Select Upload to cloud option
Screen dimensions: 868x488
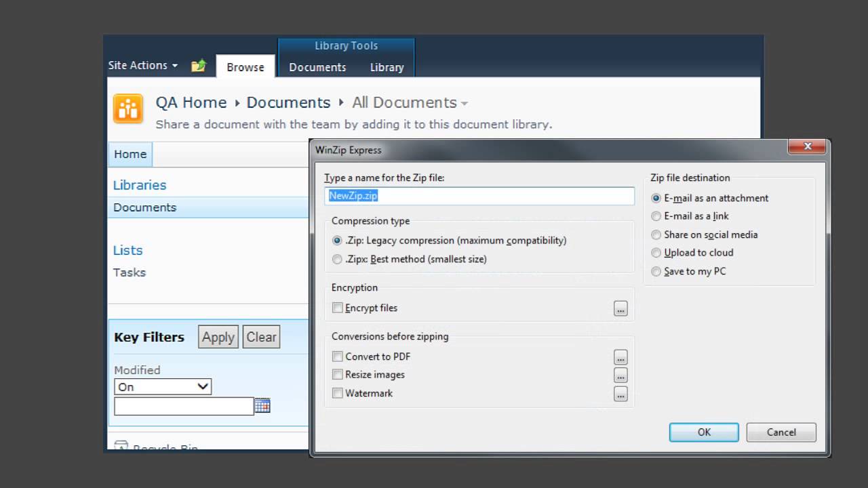click(x=656, y=253)
